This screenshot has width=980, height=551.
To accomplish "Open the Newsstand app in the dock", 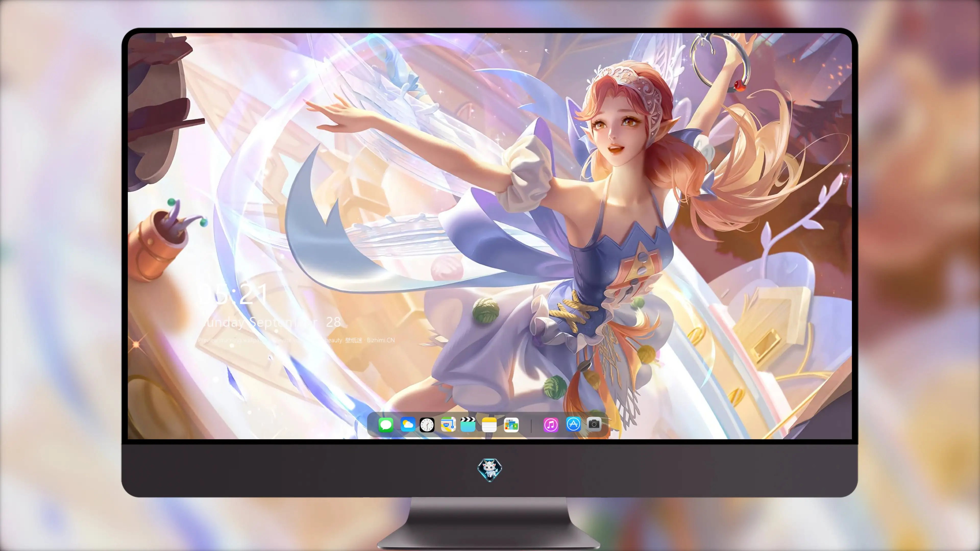I will pos(511,424).
